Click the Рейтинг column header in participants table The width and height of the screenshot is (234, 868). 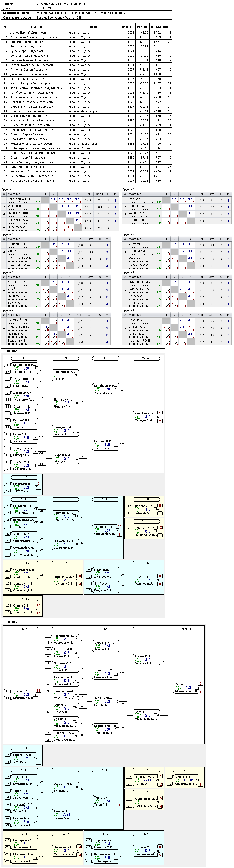point(142,27)
